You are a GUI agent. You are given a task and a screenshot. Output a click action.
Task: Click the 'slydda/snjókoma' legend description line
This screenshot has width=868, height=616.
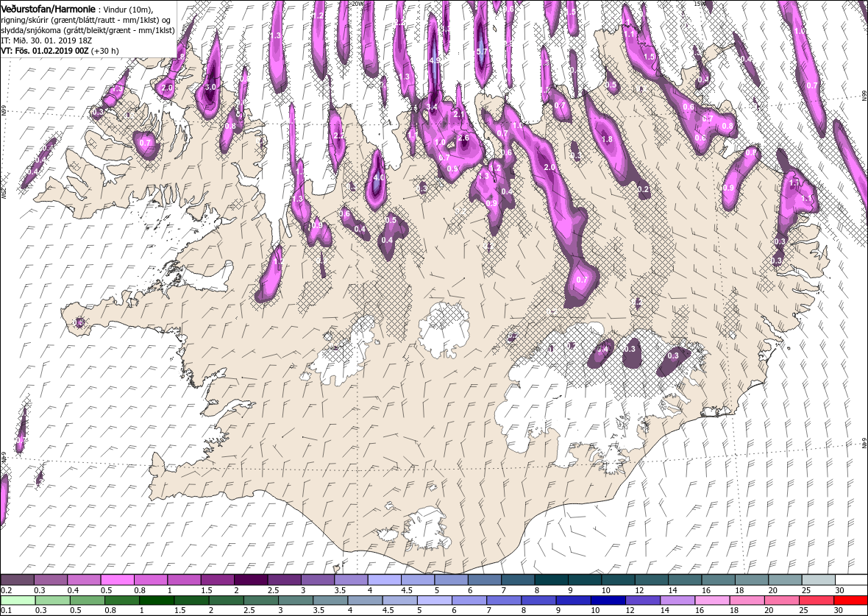pyautogui.click(x=88, y=30)
